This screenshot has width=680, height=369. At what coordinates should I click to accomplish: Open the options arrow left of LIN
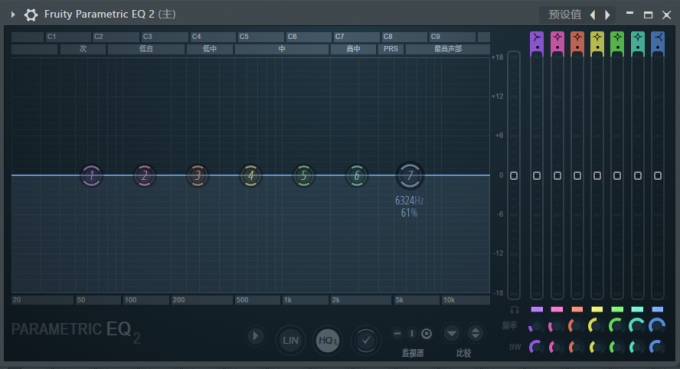[x=255, y=336]
